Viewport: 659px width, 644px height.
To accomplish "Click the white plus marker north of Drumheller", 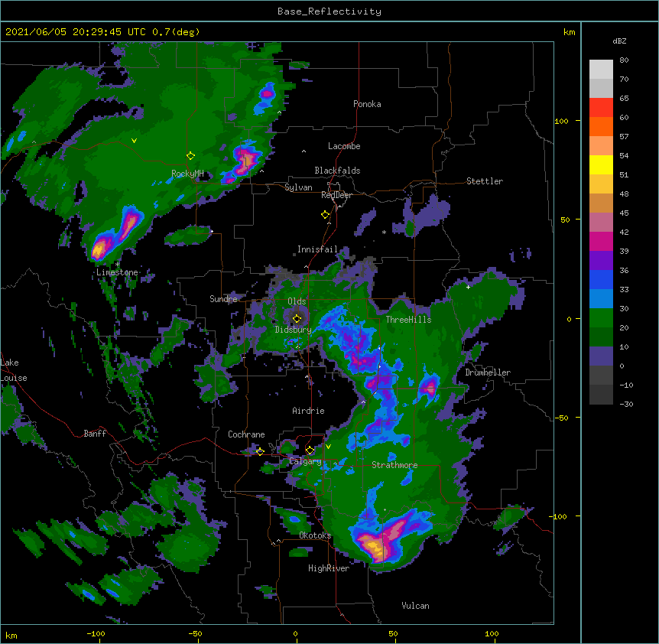I will pyautogui.click(x=468, y=287).
